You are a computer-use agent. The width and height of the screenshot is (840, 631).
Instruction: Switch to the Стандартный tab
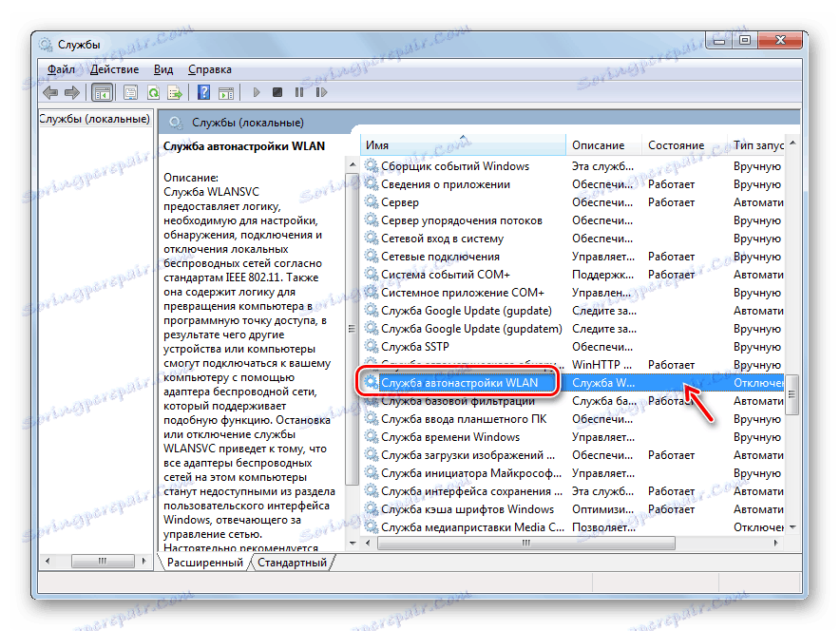coord(292,563)
